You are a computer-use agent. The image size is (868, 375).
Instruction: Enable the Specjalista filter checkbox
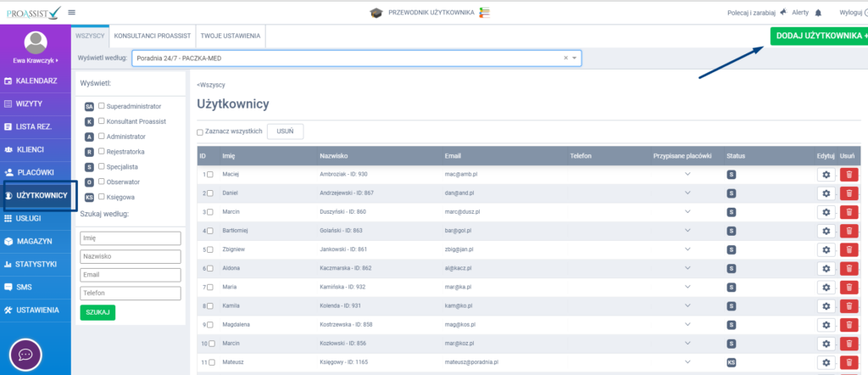point(102,166)
